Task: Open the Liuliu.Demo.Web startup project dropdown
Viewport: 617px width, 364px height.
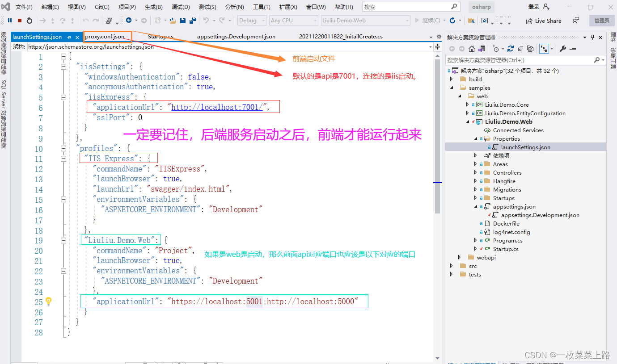Action: [x=365, y=21]
